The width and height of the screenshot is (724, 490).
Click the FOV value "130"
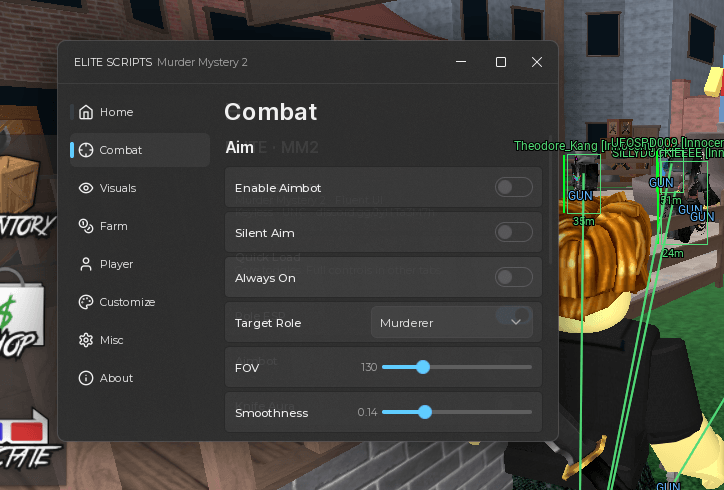(x=369, y=367)
